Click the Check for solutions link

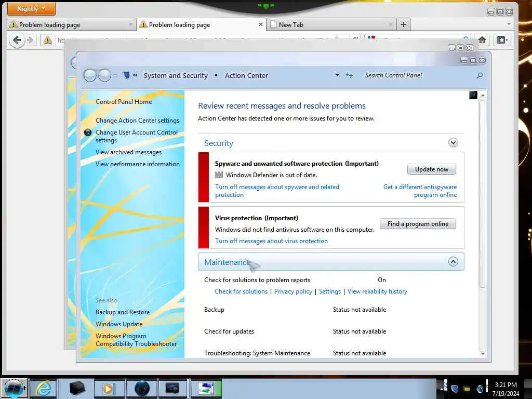[x=241, y=291]
